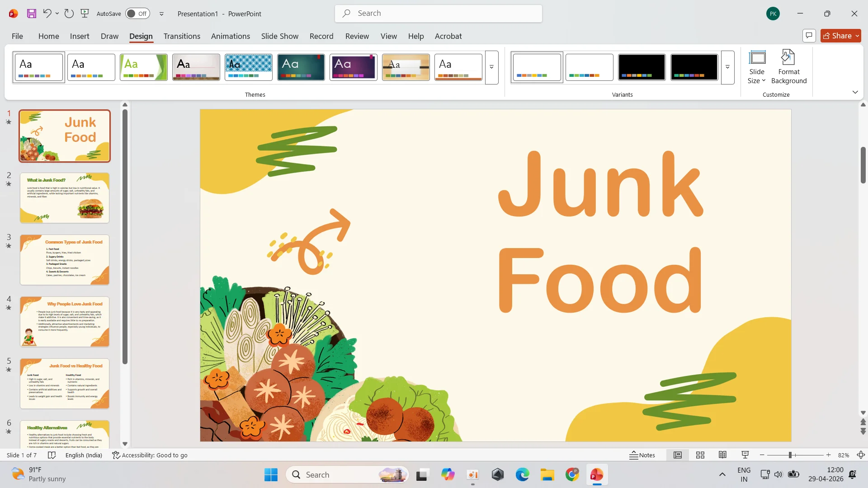Open Format Background pane
The image size is (868, 488).
point(789,67)
